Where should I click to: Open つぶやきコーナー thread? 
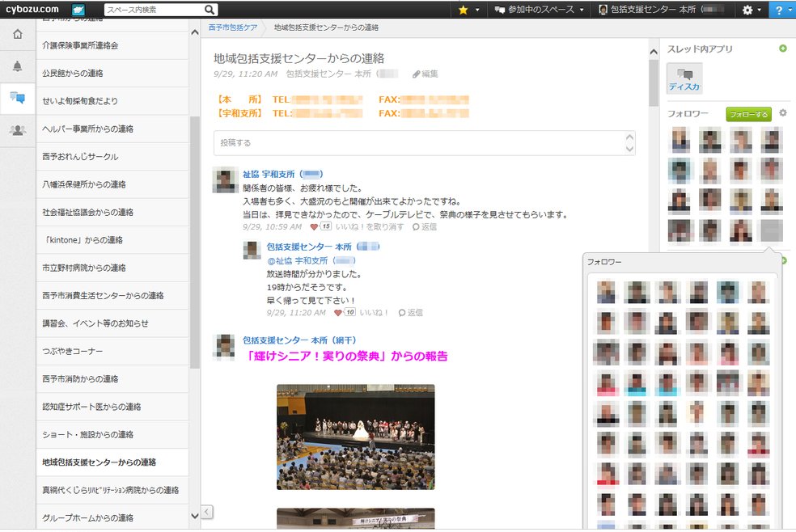click(112, 352)
